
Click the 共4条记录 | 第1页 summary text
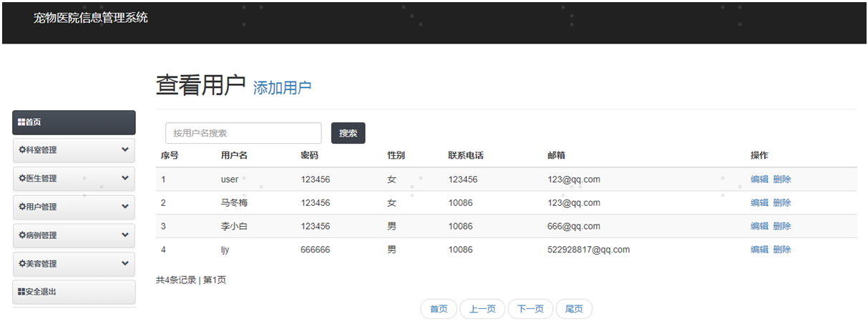click(191, 280)
